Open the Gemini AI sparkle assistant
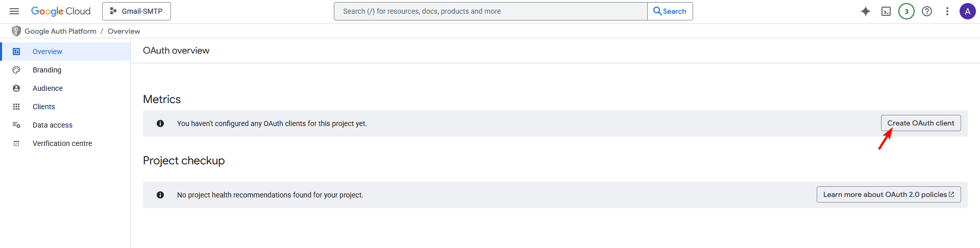Image resolution: width=980 pixels, height=248 pixels. [866, 11]
